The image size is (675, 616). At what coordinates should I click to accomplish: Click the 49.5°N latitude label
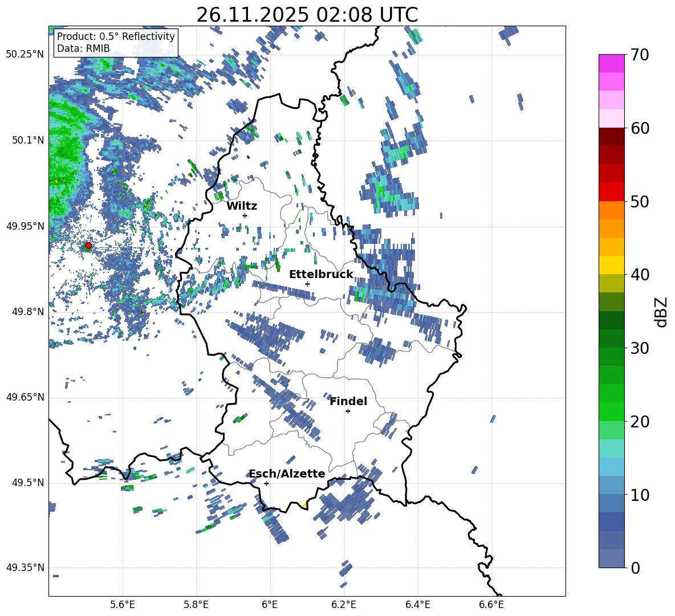click(27, 483)
